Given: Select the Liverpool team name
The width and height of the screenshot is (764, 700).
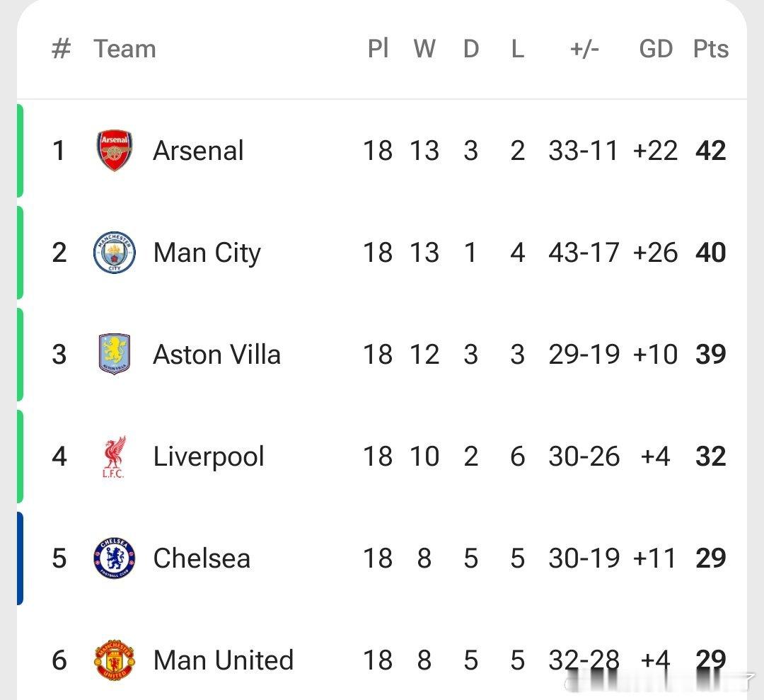Looking at the screenshot, I should 209,457.
